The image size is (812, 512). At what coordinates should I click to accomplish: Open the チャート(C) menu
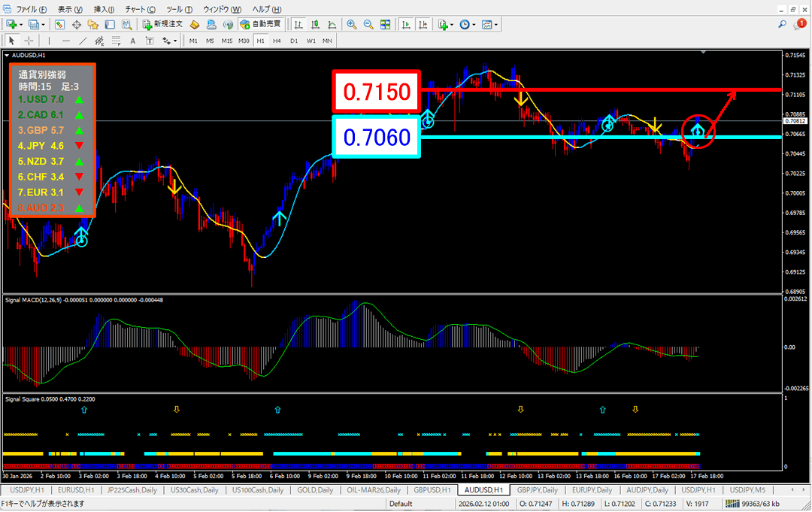(141, 9)
